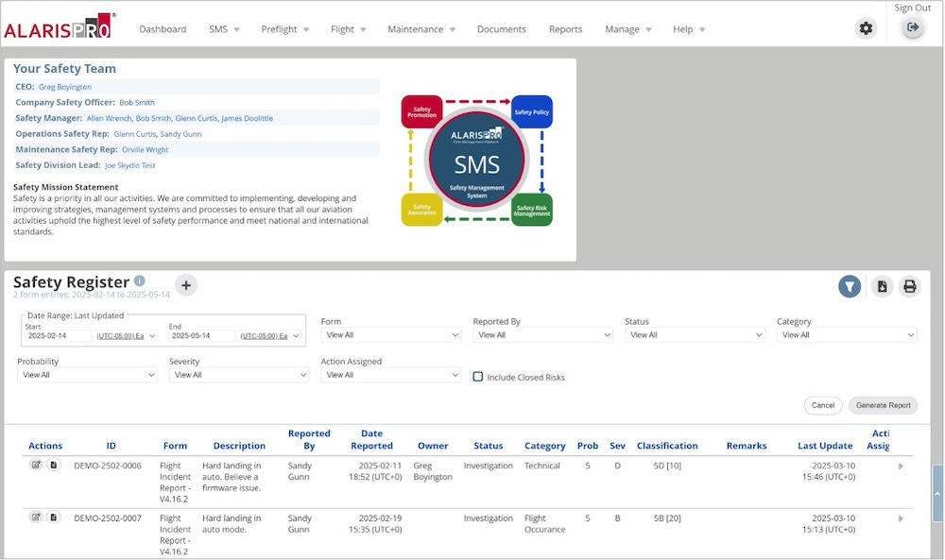Expand the Category filter dropdown
This screenshot has height=560, width=945.
pos(847,335)
